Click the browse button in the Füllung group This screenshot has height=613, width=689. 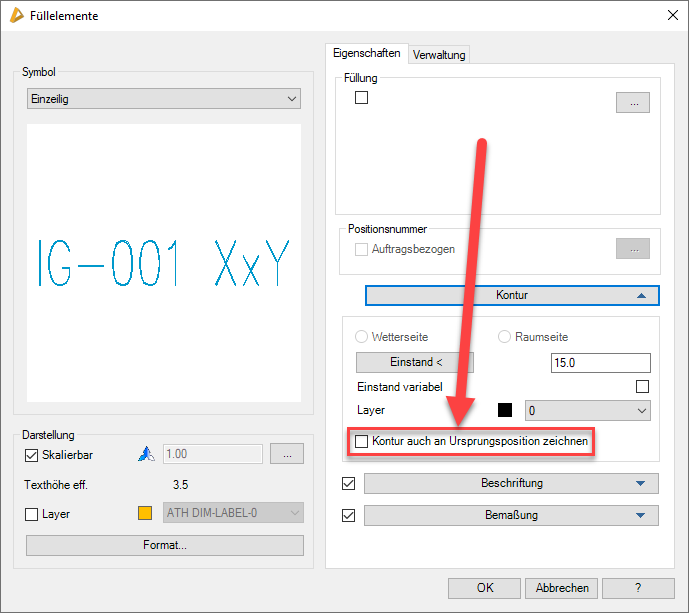tap(633, 102)
